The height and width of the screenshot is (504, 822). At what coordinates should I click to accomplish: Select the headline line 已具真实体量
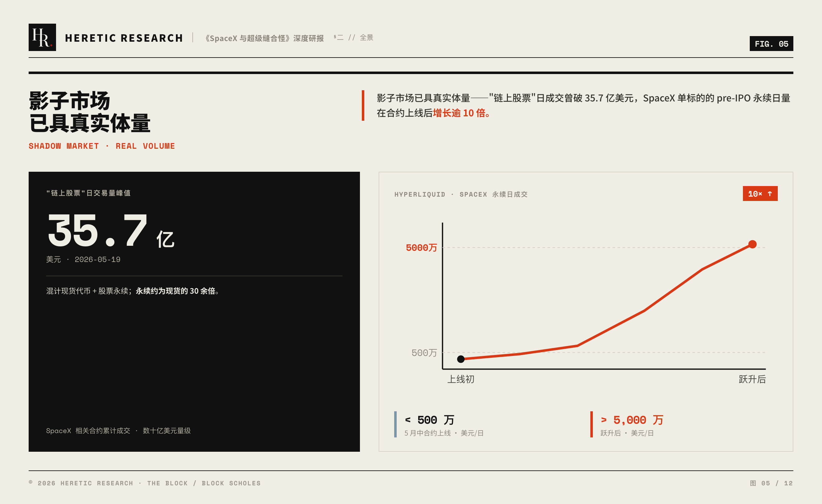tap(90, 123)
